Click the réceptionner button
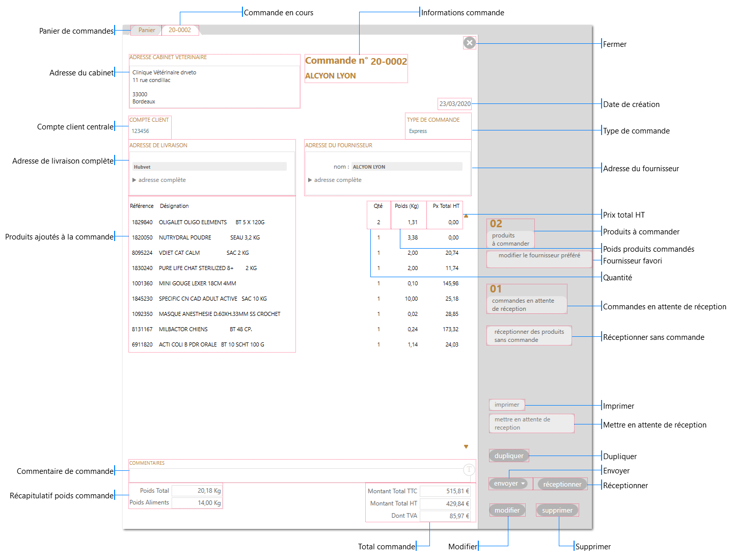This screenshot has width=733, height=560. pyautogui.click(x=562, y=484)
